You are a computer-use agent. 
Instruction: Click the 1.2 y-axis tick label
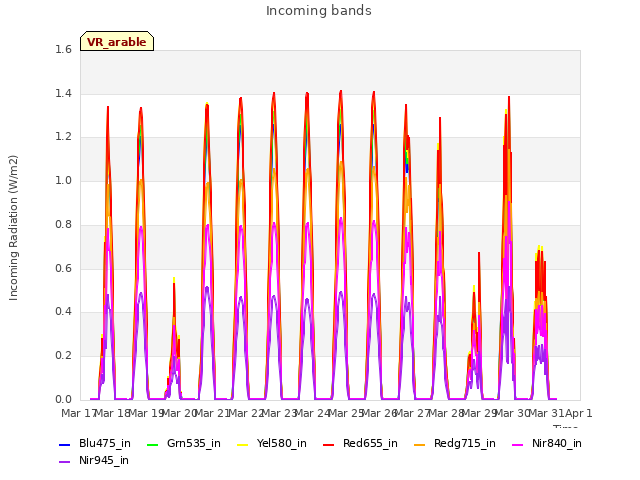coord(63,137)
